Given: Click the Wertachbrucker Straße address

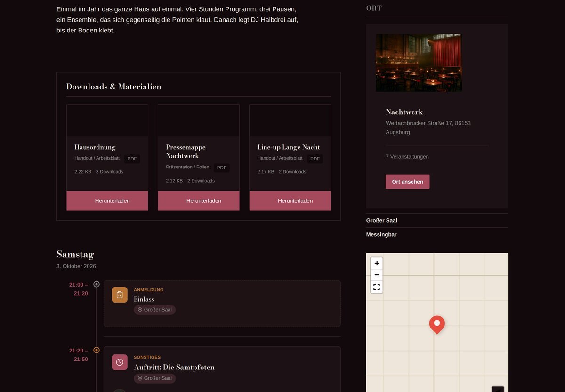Looking at the screenshot, I should coord(428,128).
